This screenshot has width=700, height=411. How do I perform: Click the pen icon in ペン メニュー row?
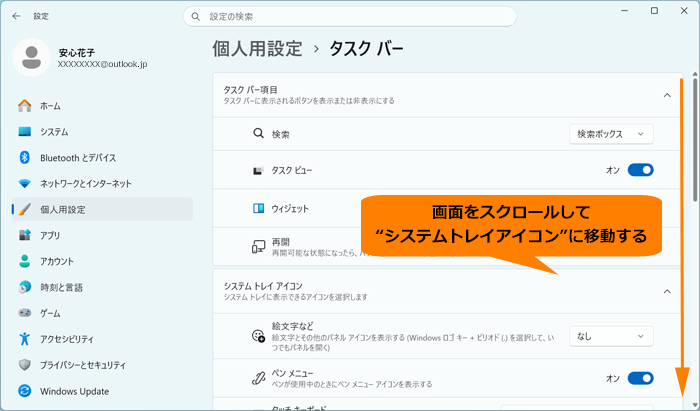click(x=258, y=378)
